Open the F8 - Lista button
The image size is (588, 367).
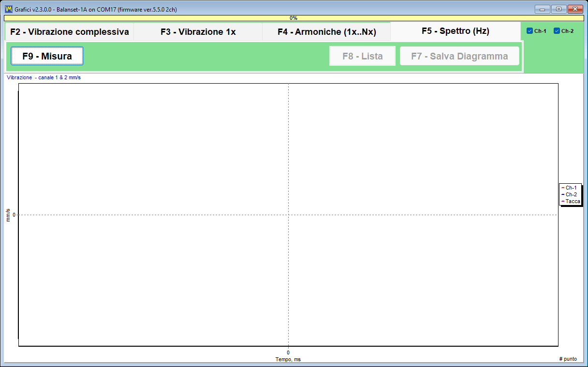[363, 56]
